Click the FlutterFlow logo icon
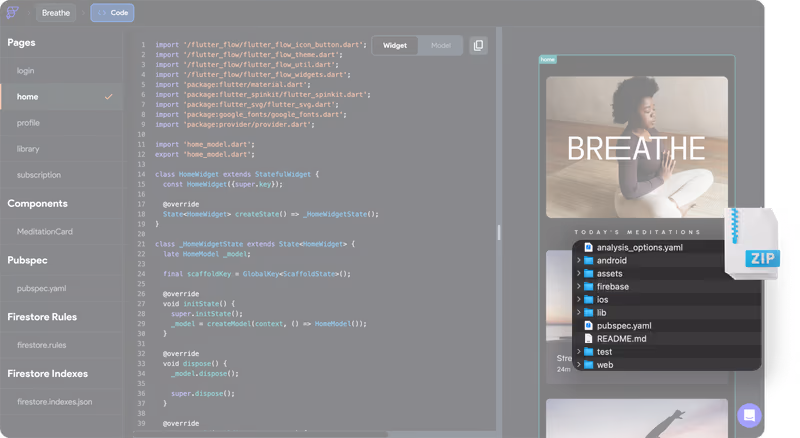 (x=12, y=12)
